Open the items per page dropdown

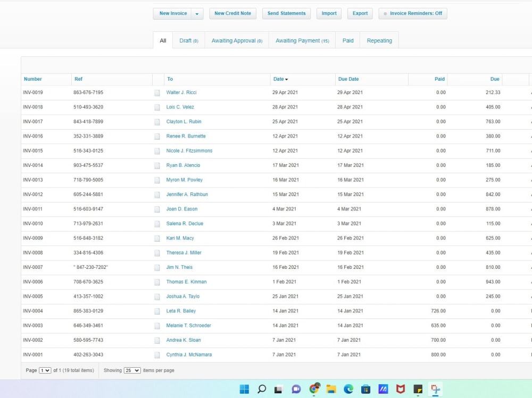(131, 370)
